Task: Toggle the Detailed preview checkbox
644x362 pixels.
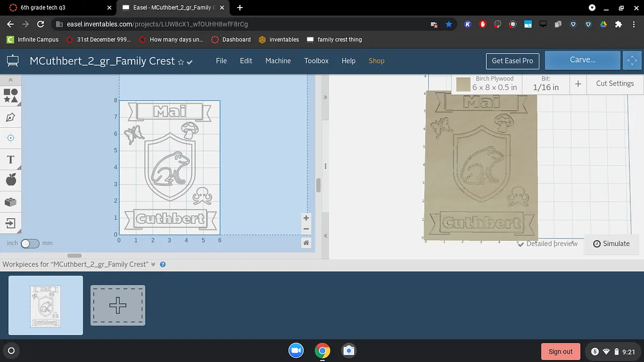Action: [521, 243]
